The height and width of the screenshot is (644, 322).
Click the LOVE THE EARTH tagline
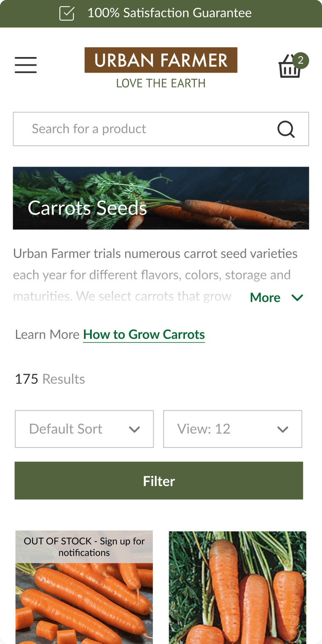point(161,83)
